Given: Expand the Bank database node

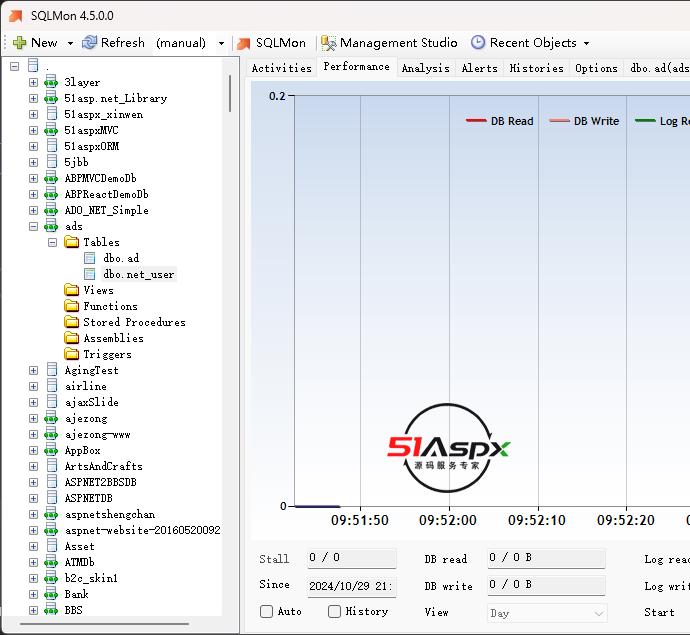Looking at the screenshot, I should click(x=33, y=594).
